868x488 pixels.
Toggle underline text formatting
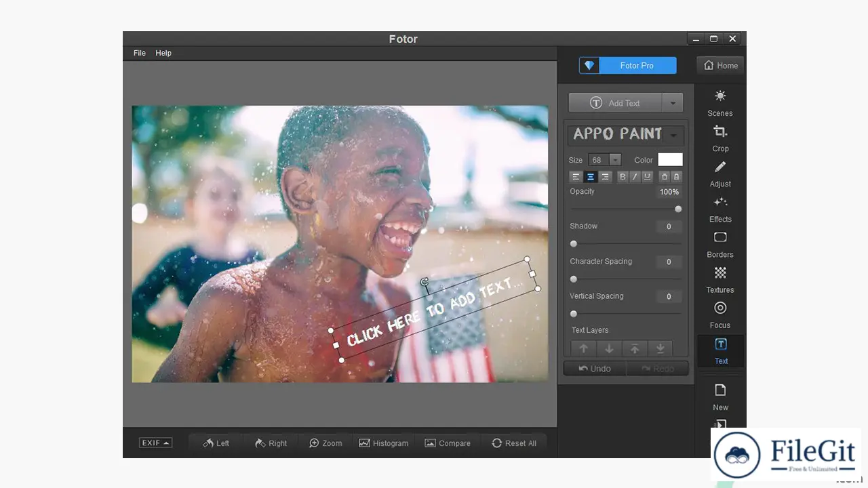click(647, 177)
